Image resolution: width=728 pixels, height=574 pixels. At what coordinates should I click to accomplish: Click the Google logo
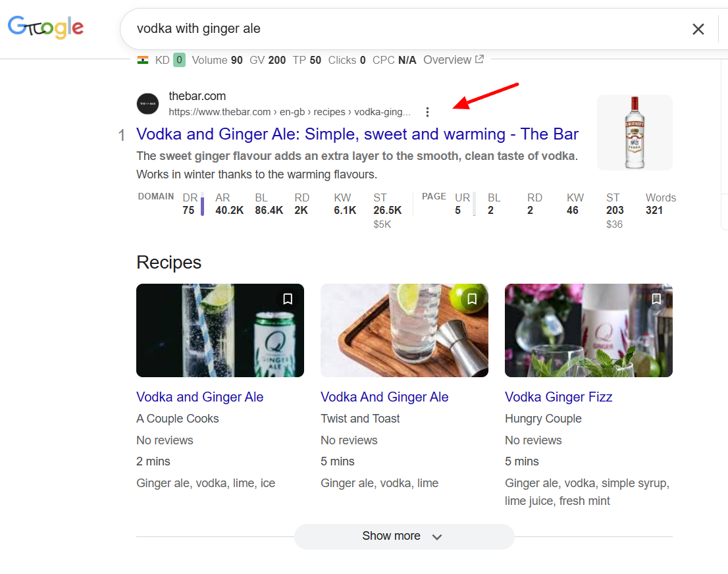coord(45,28)
